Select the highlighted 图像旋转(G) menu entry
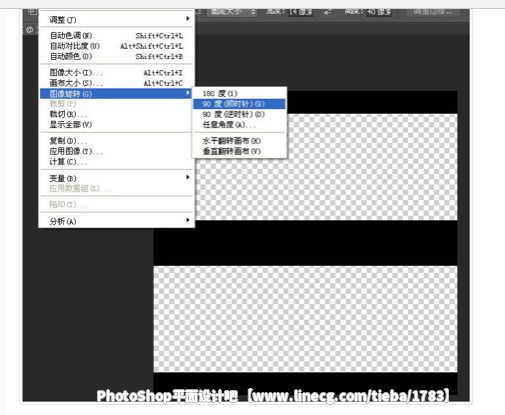 [x=116, y=94]
